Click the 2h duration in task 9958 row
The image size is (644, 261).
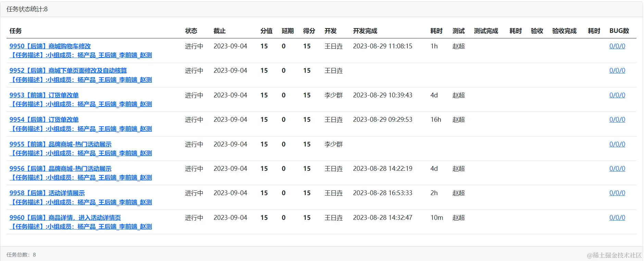(434, 193)
